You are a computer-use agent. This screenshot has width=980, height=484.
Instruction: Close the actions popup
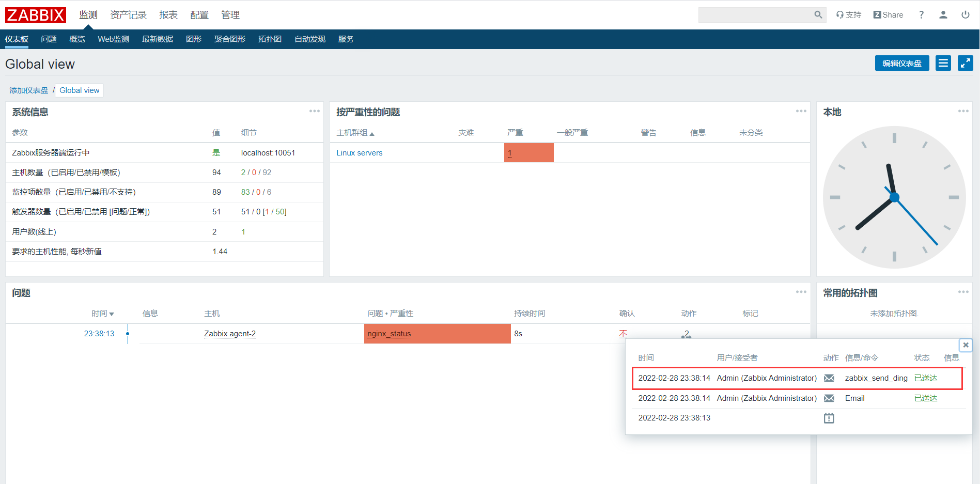click(966, 345)
